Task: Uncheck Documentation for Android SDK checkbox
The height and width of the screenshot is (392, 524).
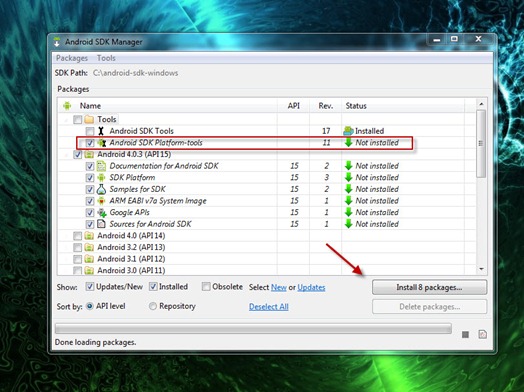Action: coord(90,166)
